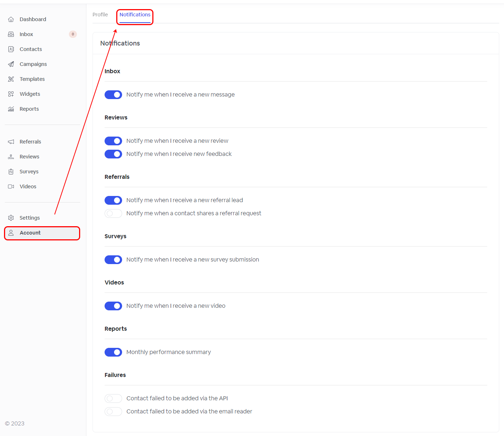Click the Settings gear icon
The height and width of the screenshot is (436, 504).
11,218
